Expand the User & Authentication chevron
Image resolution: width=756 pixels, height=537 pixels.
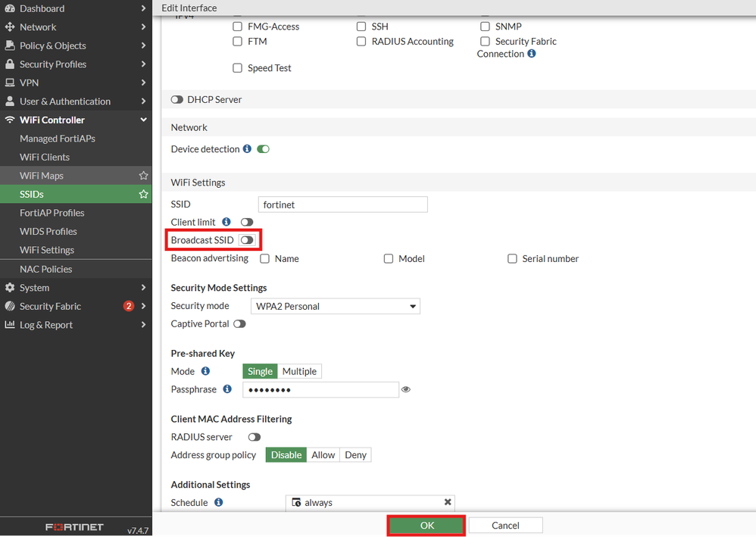[x=143, y=101]
